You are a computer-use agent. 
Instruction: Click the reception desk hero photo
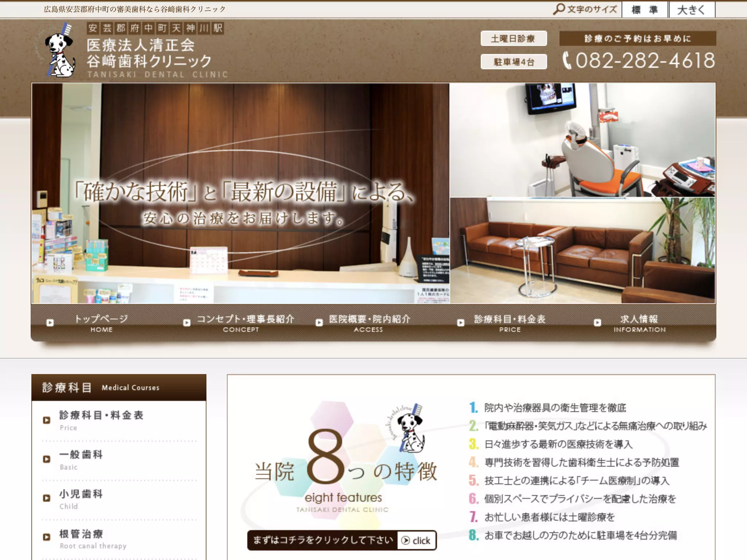(x=240, y=193)
